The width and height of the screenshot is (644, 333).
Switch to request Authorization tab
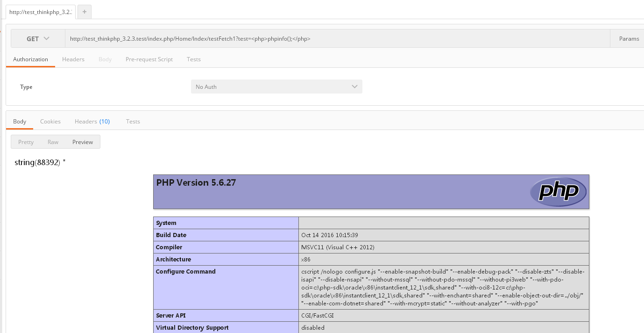click(x=30, y=59)
